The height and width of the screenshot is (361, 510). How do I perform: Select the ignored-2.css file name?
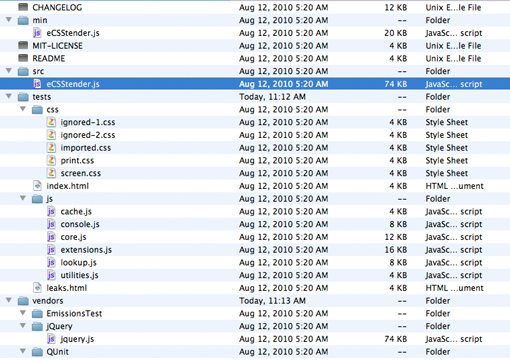click(x=88, y=135)
